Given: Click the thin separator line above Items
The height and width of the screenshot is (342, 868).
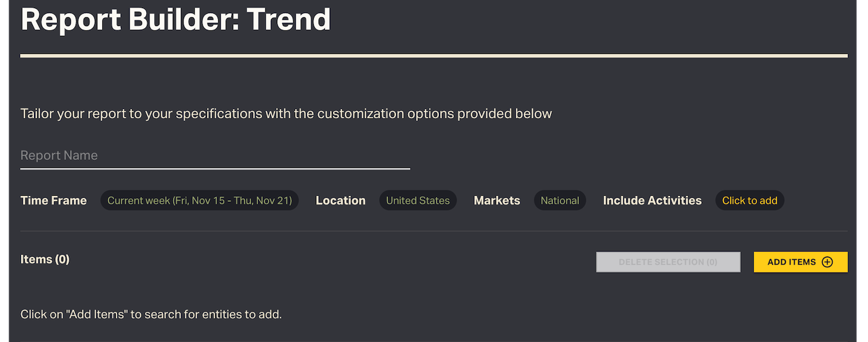Looking at the screenshot, I should tap(433, 231).
